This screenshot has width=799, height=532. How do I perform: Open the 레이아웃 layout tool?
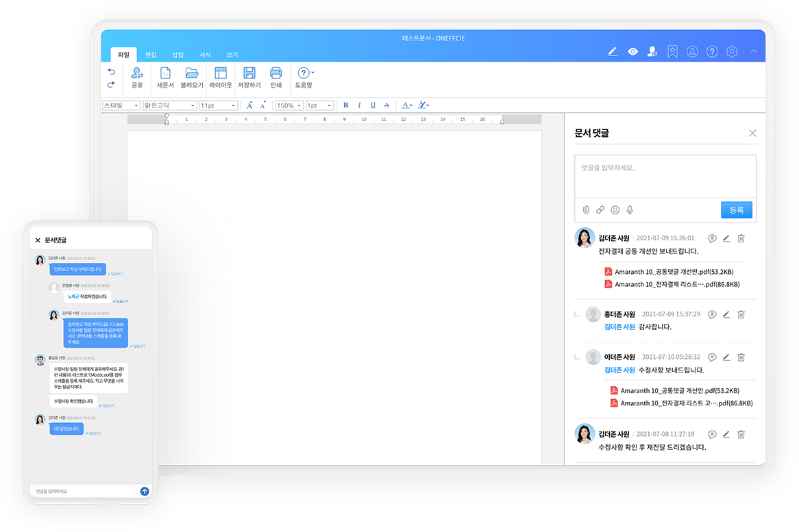[x=221, y=78]
